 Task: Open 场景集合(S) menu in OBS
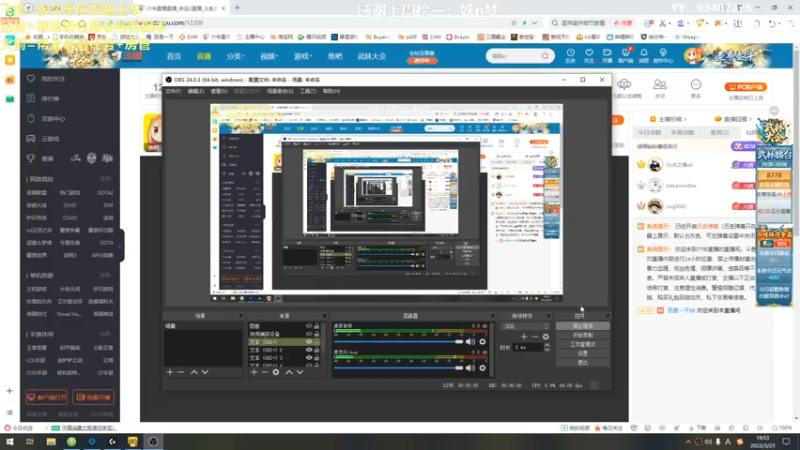280,91
